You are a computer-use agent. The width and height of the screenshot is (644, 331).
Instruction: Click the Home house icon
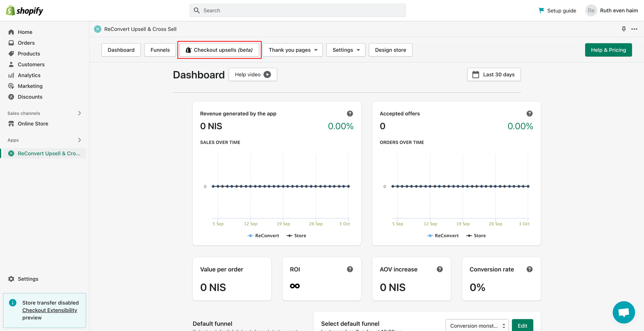(11, 32)
